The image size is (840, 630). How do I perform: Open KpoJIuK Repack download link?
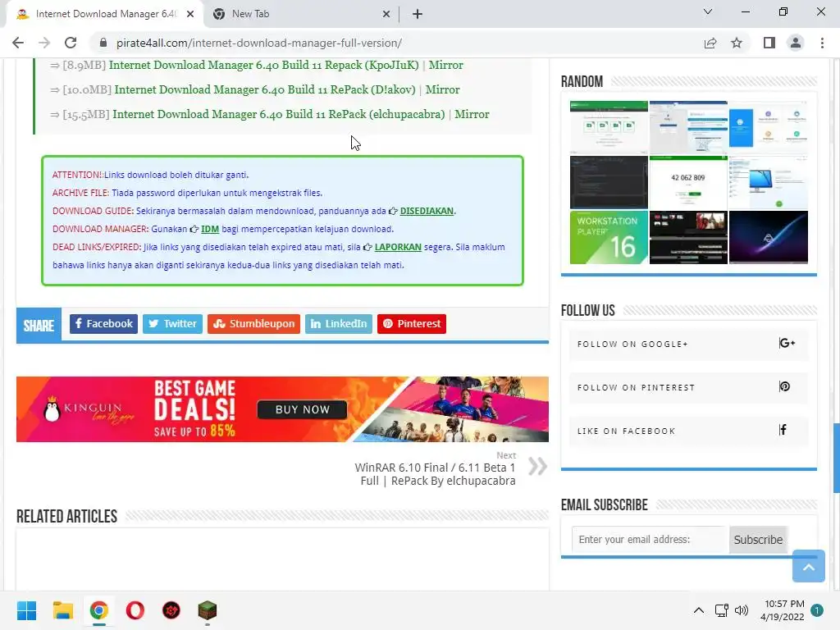pos(263,65)
